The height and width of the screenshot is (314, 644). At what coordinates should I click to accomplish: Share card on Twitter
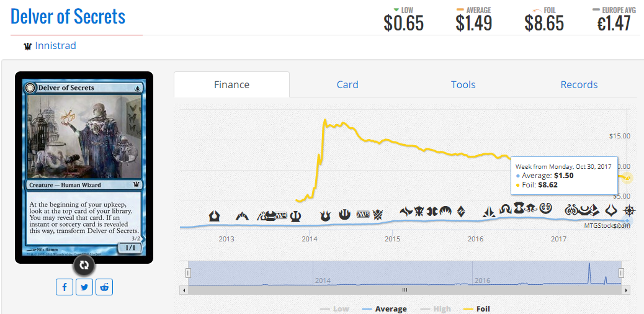point(84,287)
